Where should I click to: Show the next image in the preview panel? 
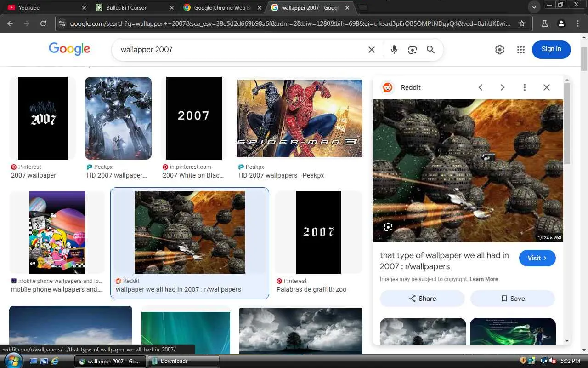coord(503,87)
